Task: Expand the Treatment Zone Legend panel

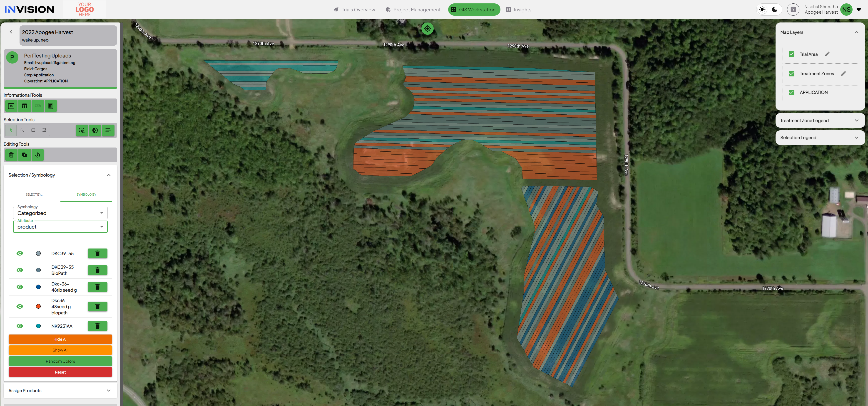Action: click(819, 121)
